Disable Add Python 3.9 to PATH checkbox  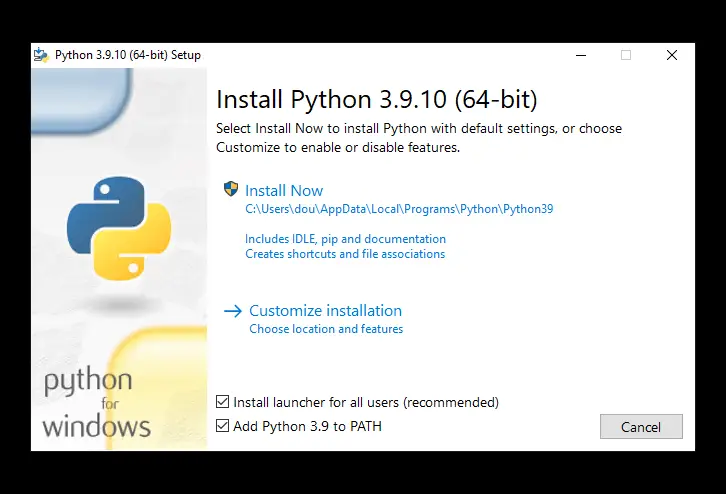click(223, 426)
